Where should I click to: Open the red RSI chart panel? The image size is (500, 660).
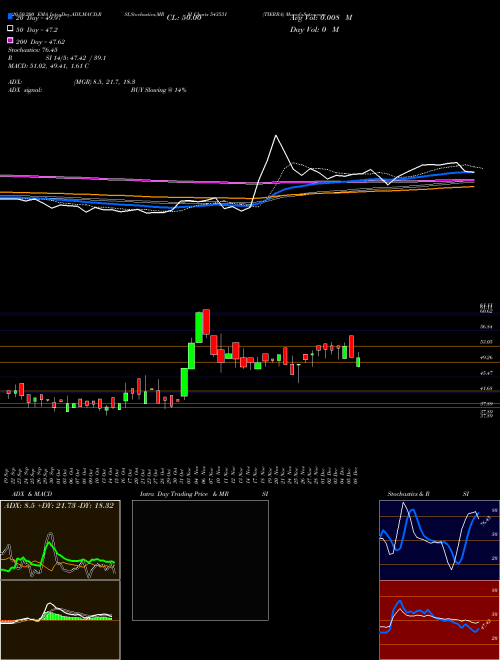tap(439, 620)
